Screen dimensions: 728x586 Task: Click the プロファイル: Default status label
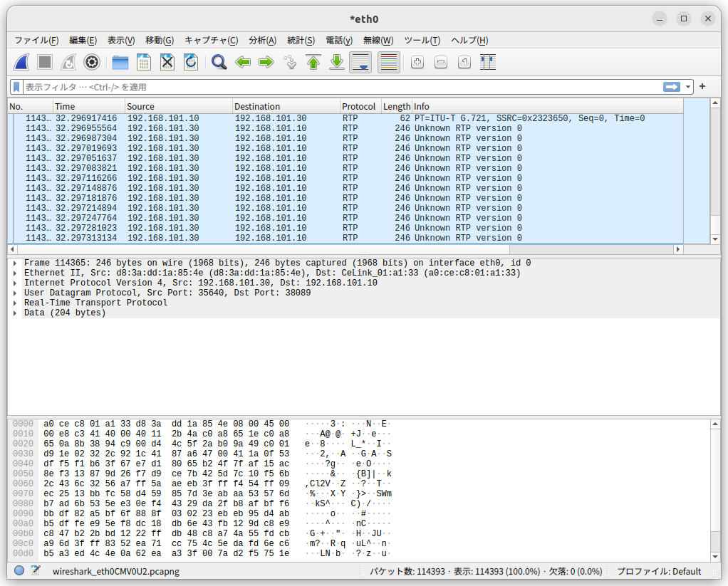click(659, 571)
